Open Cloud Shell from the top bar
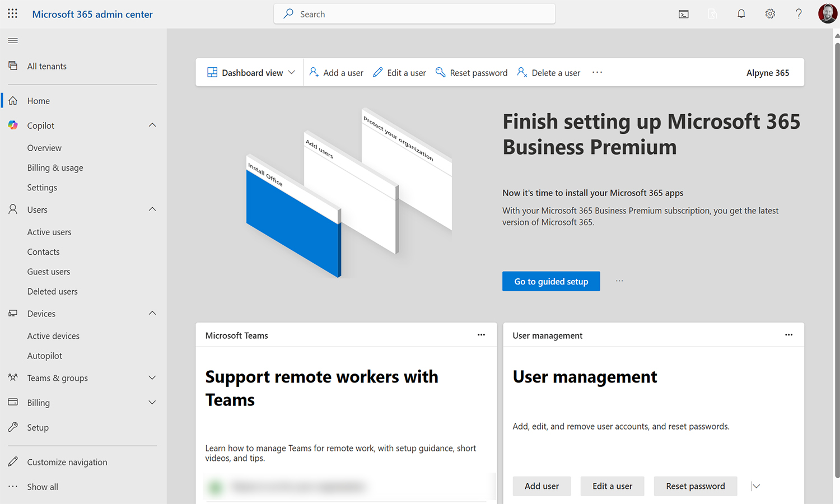 (x=683, y=13)
